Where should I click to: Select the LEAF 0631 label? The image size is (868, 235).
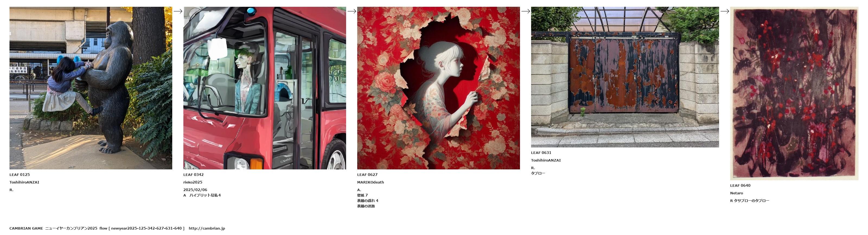(x=541, y=153)
